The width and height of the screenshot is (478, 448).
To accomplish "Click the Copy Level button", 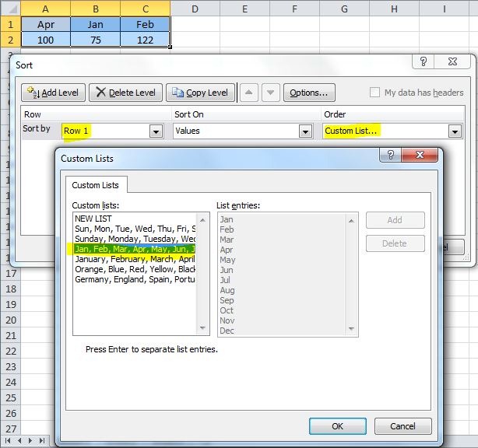I will click(201, 93).
